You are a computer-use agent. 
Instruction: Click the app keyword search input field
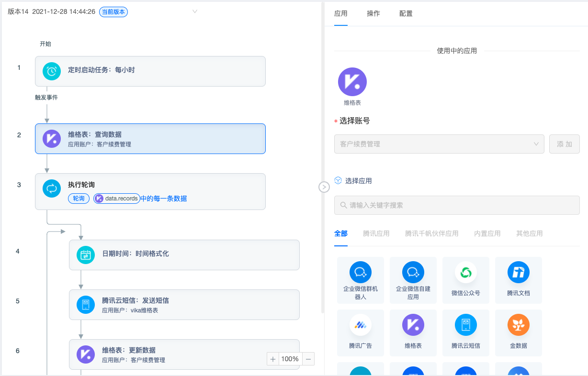pos(457,205)
